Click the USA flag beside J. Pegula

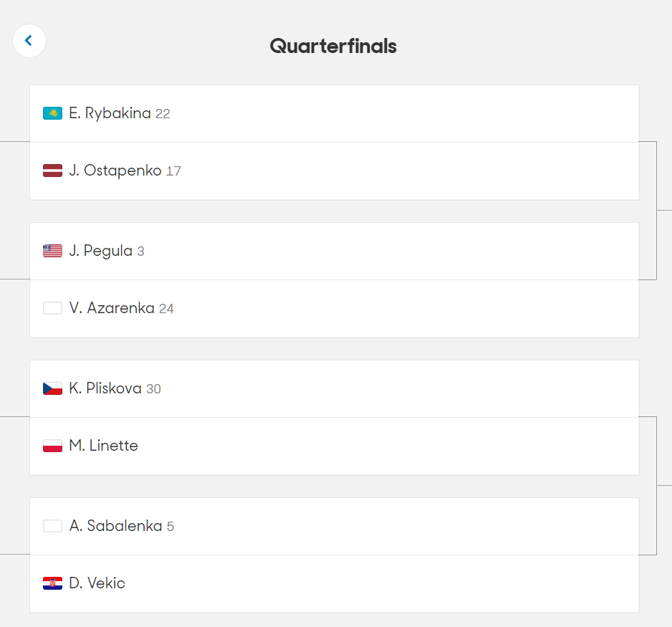pyautogui.click(x=53, y=251)
